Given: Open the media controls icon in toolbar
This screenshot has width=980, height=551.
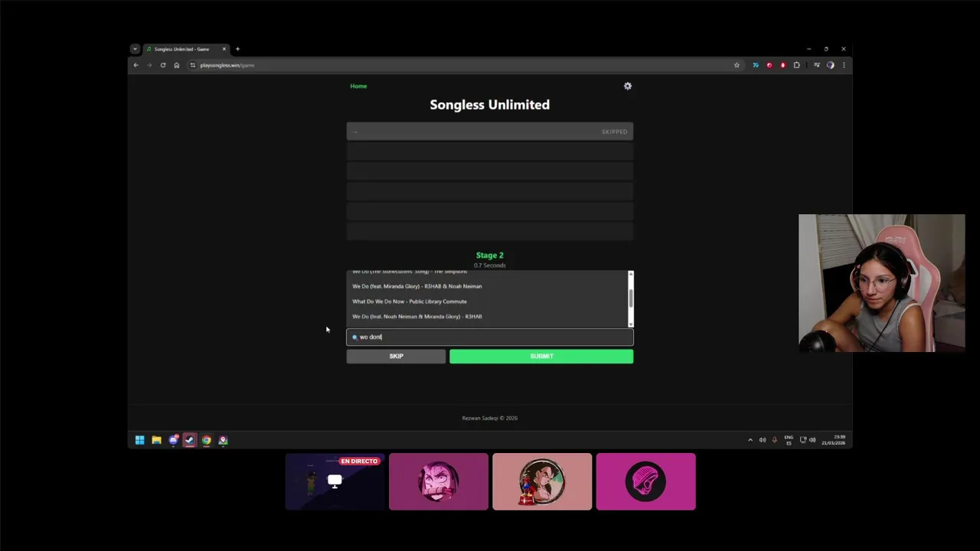Looking at the screenshot, I should click(x=817, y=65).
